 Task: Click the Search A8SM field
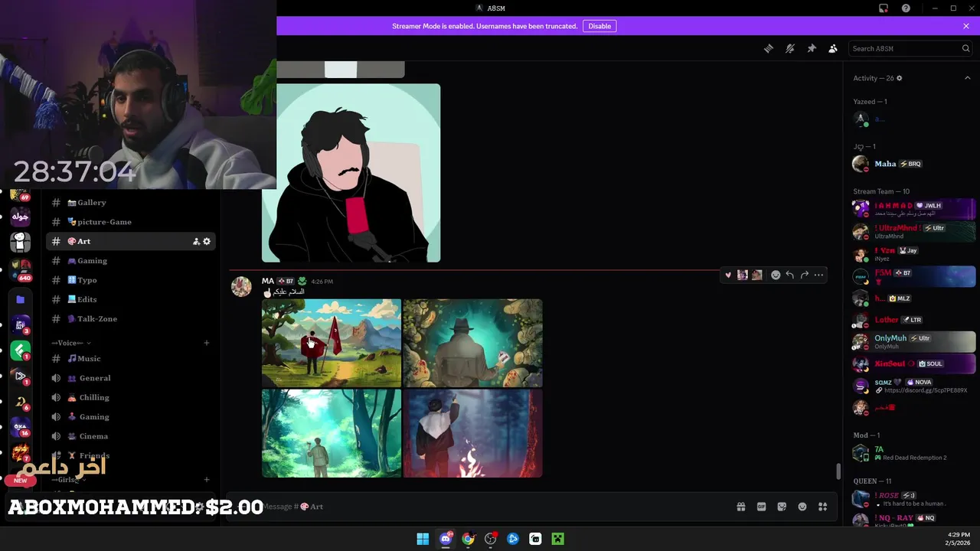point(911,48)
